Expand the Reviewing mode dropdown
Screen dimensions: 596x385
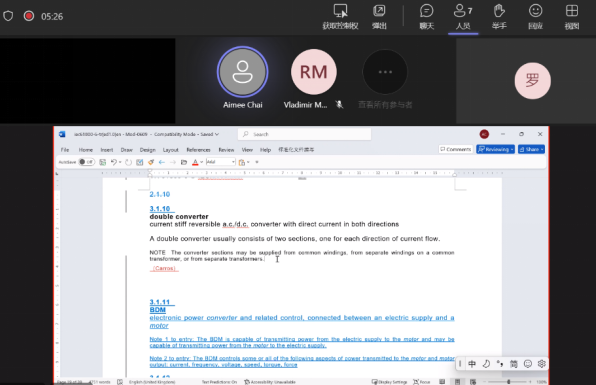512,149
